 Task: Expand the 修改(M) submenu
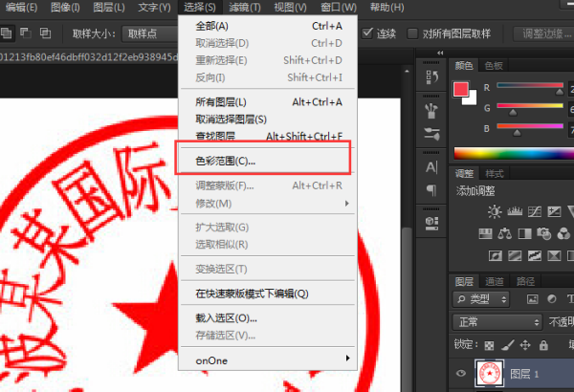tap(268, 203)
